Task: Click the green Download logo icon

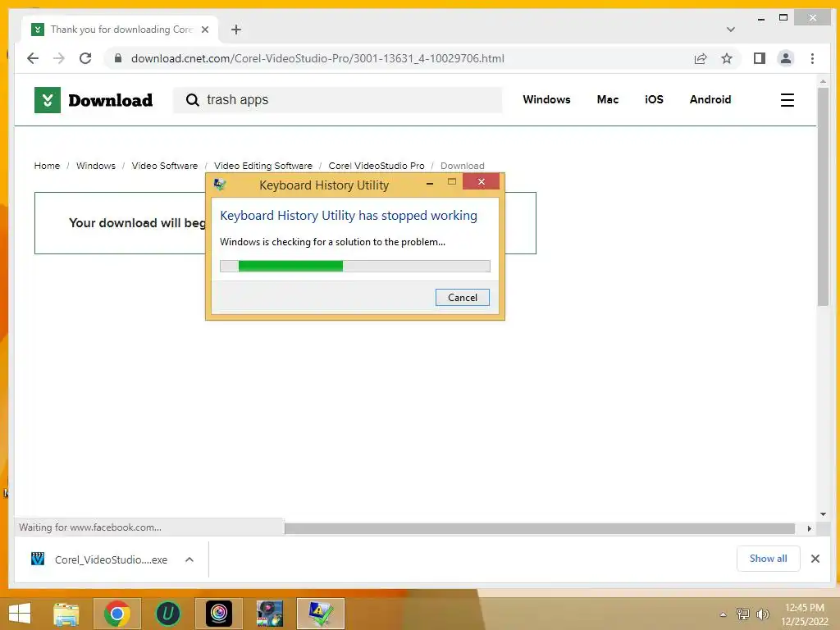Action: coord(47,99)
